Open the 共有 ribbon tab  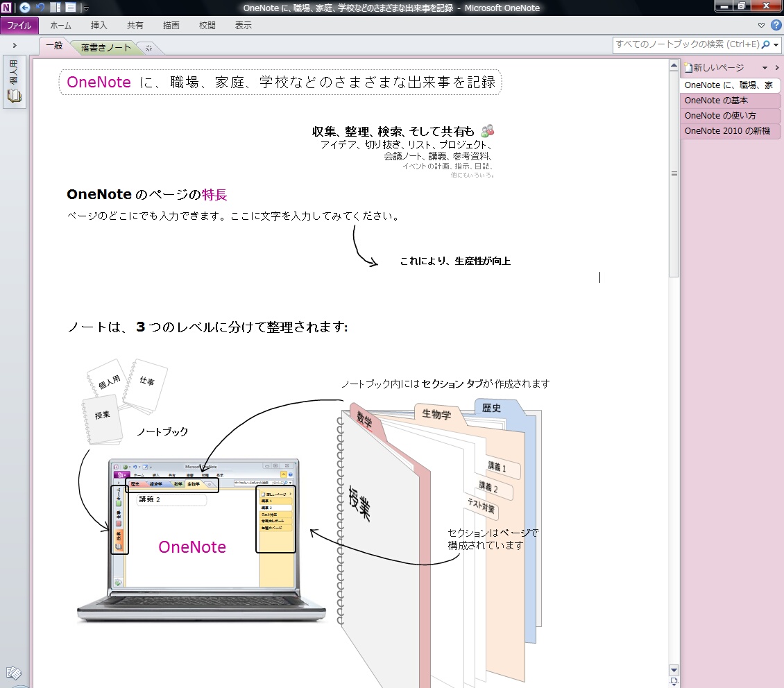tap(135, 26)
